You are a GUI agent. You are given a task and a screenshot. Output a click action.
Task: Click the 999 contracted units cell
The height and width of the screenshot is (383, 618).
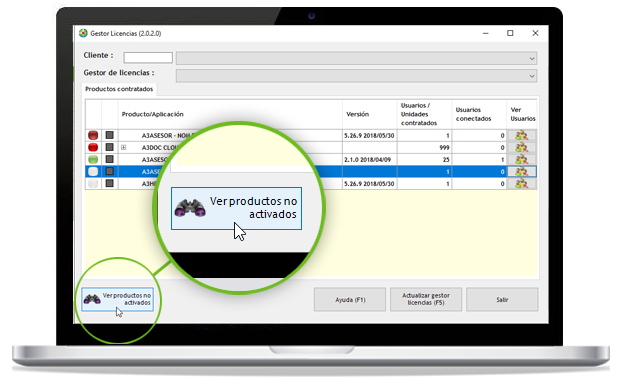pos(424,147)
